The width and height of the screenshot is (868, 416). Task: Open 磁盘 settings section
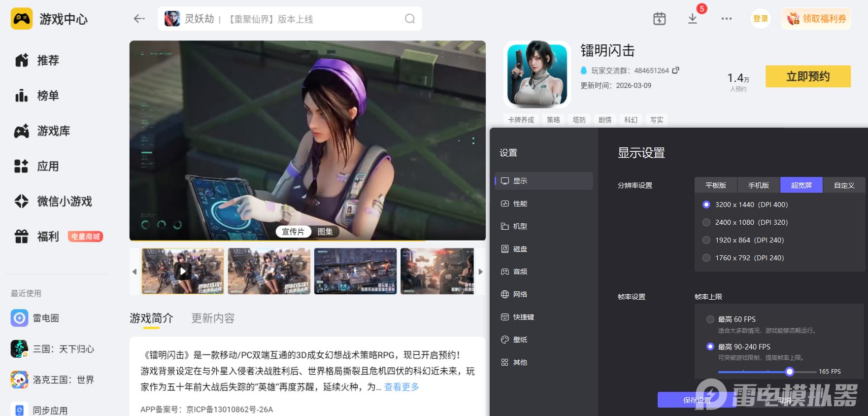544,249
